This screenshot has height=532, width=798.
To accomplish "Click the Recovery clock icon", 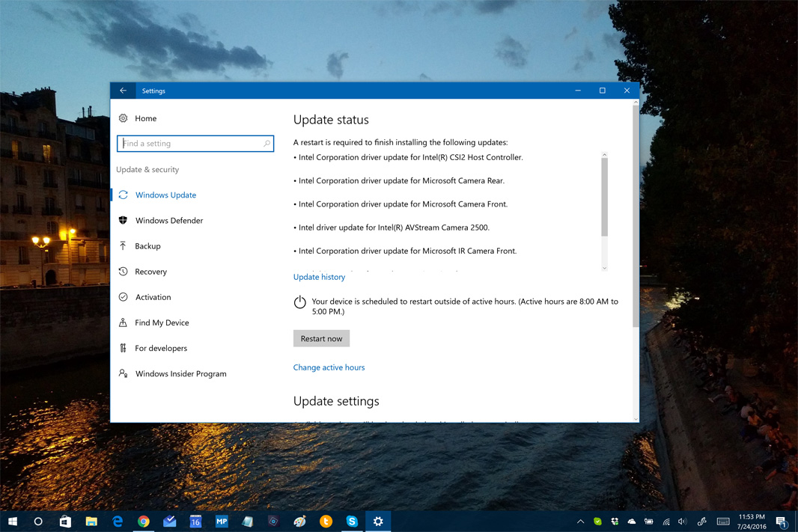I will coord(124,271).
